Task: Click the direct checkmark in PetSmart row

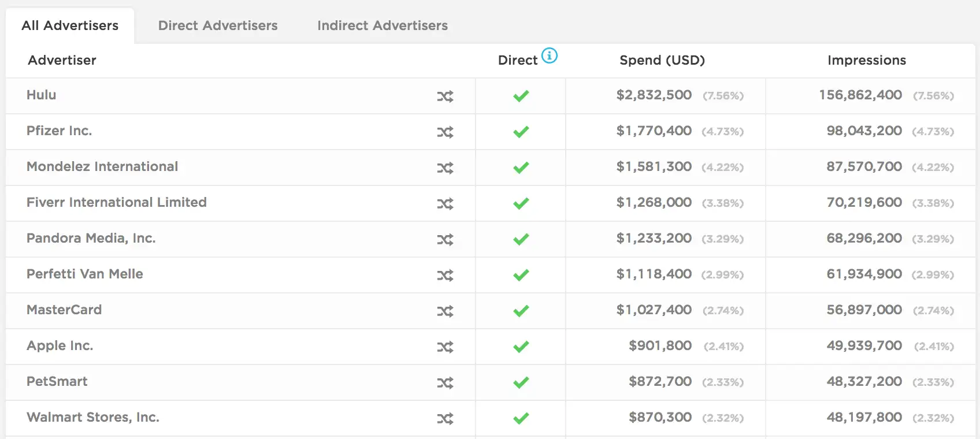Action: point(521,382)
